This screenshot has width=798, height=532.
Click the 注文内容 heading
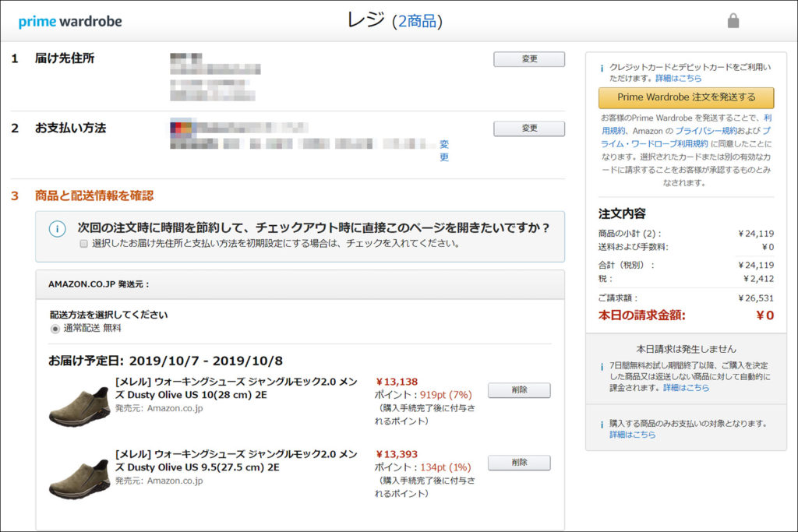[x=622, y=213]
